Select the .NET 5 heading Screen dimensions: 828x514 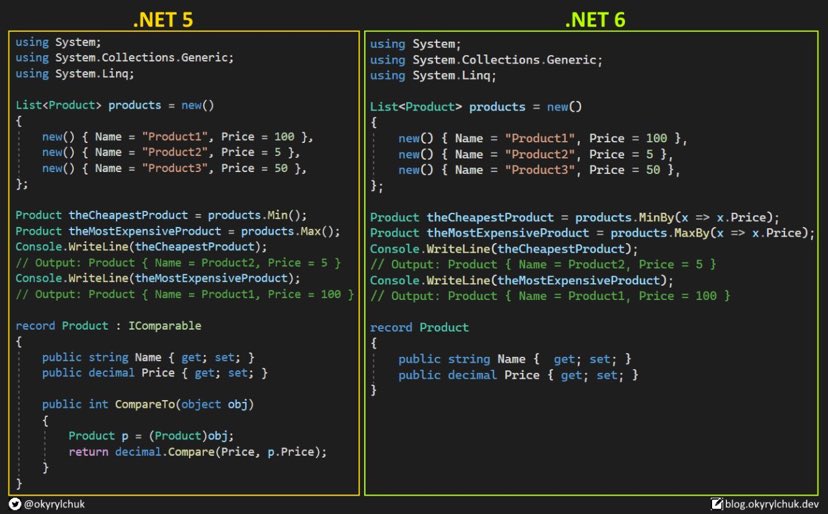(163, 20)
